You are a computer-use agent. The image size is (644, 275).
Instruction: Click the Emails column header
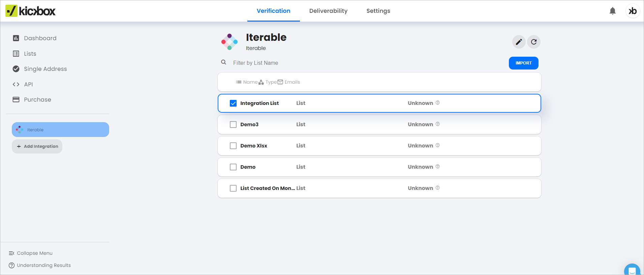coord(292,82)
